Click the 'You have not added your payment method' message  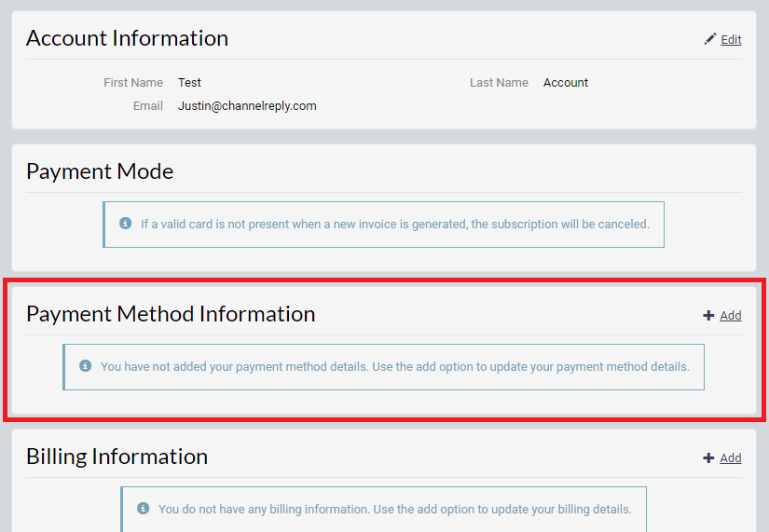pos(395,367)
